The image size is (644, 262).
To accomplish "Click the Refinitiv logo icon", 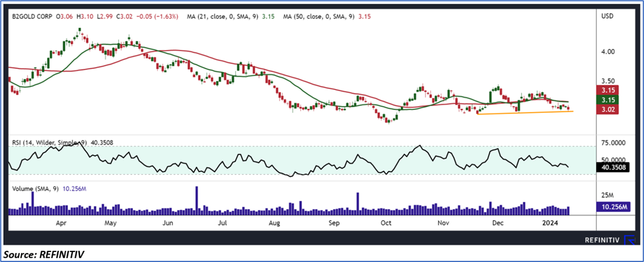I will coord(628,240).
